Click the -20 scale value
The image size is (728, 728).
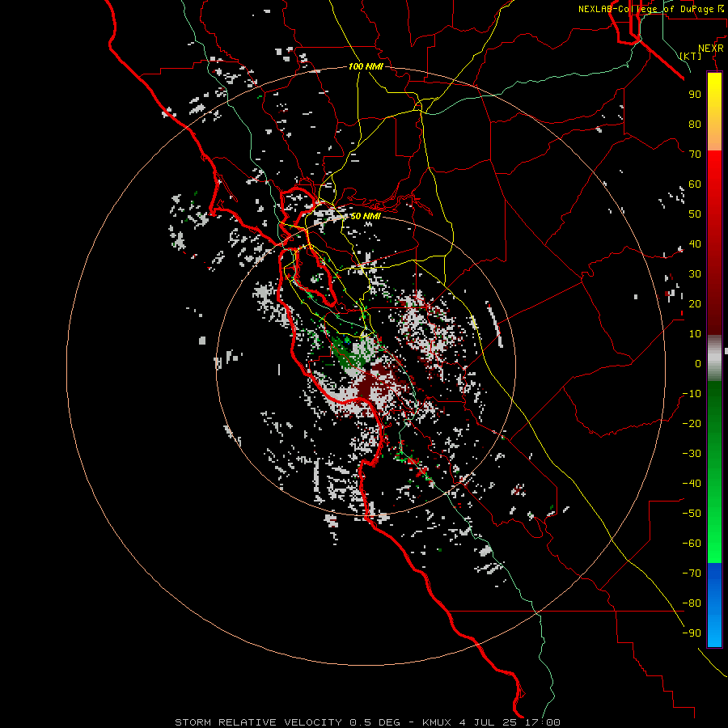[692, 424]
